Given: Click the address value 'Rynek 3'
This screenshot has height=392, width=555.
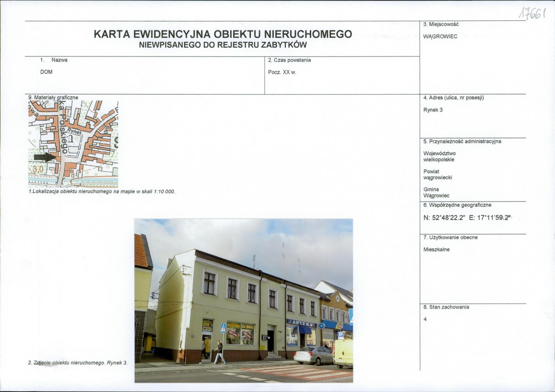Looking at the screenshot, I should pyautogui.click(x=433, y=110).
